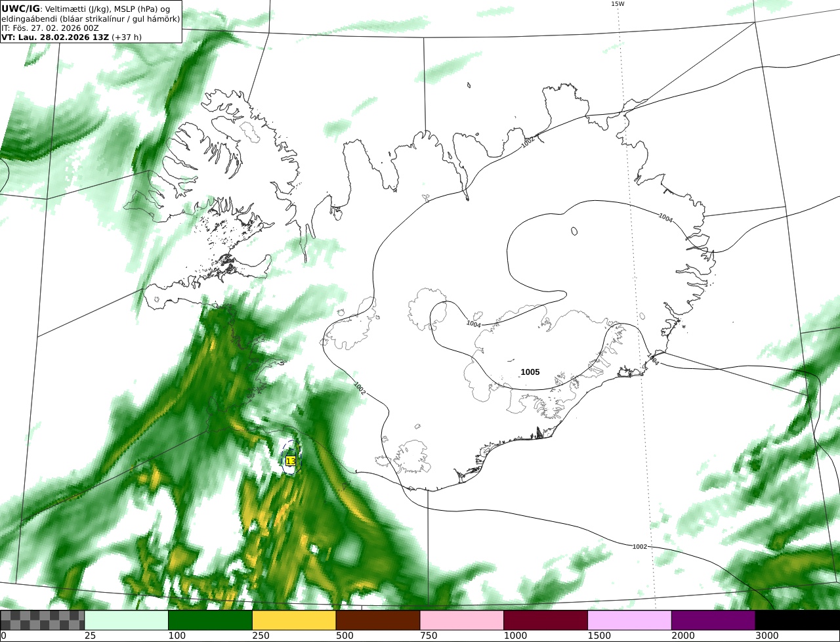Click the 1005 pressure maximum label

click(x=530, y=372)
